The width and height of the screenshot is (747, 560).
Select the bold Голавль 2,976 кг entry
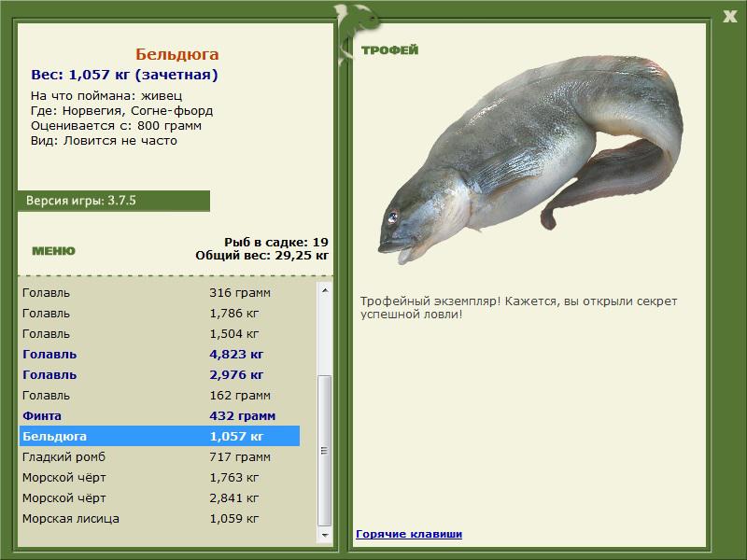point(160,375)
